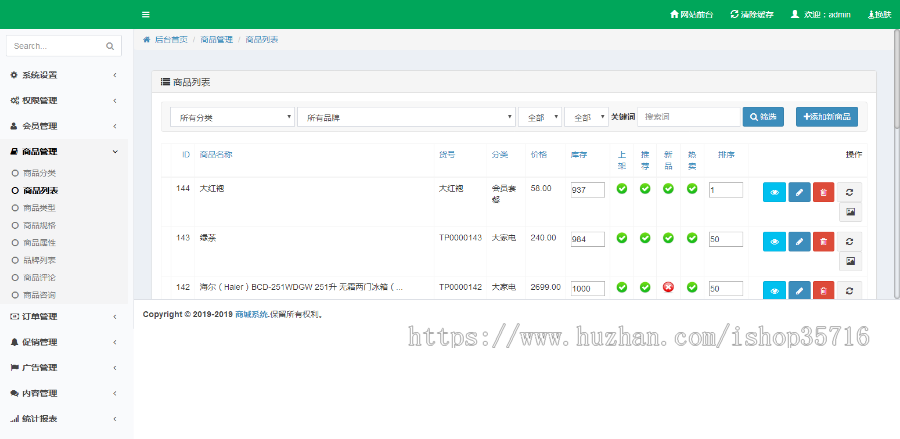Click the image icon in 绿茶 row
Viewport: 900px width, 439px height.
point(850,261)
